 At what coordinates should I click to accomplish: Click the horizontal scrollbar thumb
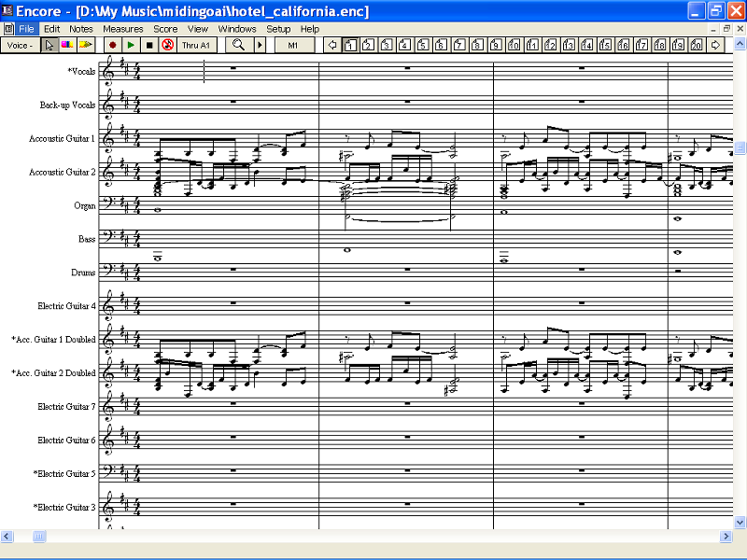39,536
